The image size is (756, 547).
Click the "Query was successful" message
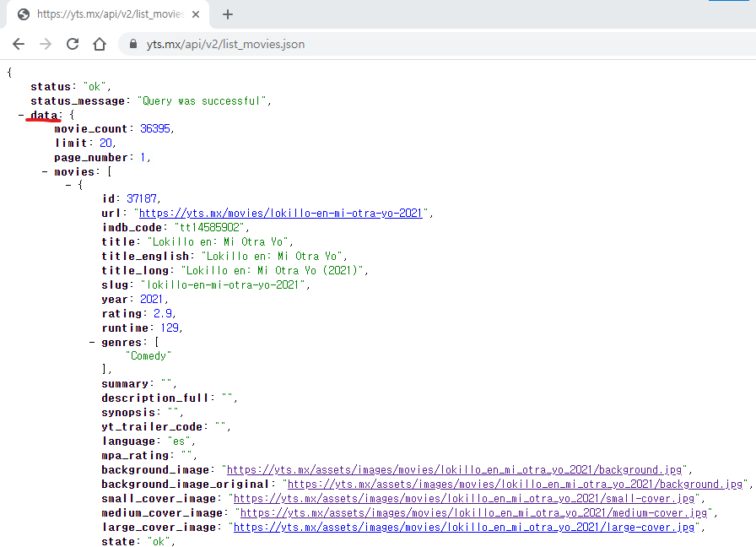[x=202, y=101]
